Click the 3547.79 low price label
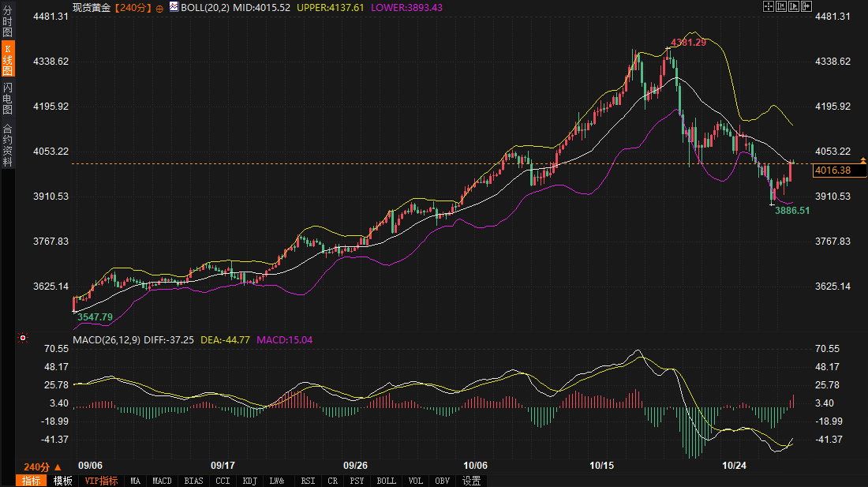 95,317
